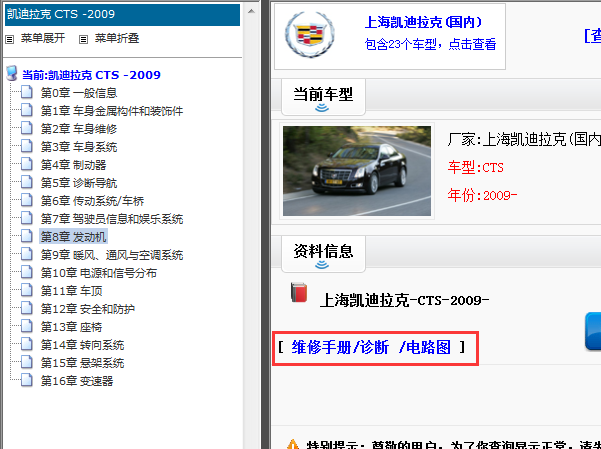Click the page icon for 第7章 驾驶员信息和娱乐系统
This screenshot has width=601, height=449.
(x=27, y=219)
